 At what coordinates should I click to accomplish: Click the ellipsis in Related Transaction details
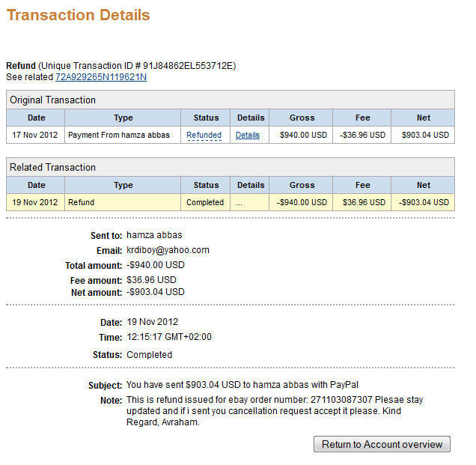pos(239,202)
